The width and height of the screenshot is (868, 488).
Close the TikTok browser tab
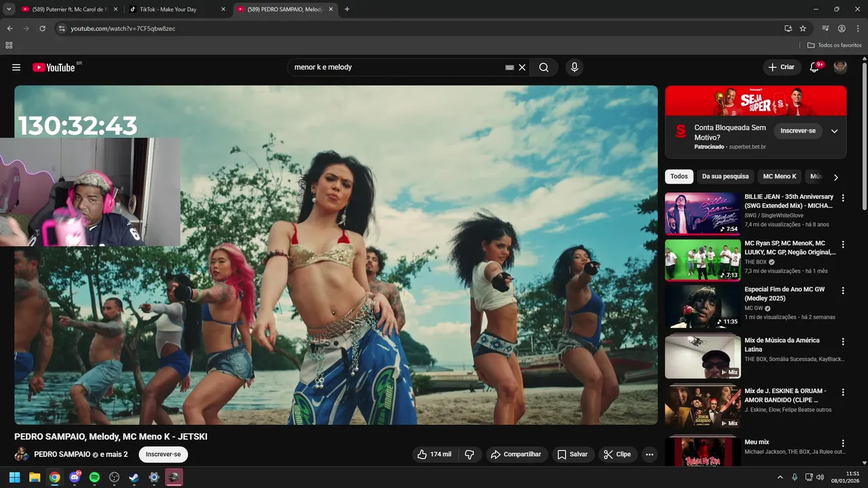pos(224,9)
